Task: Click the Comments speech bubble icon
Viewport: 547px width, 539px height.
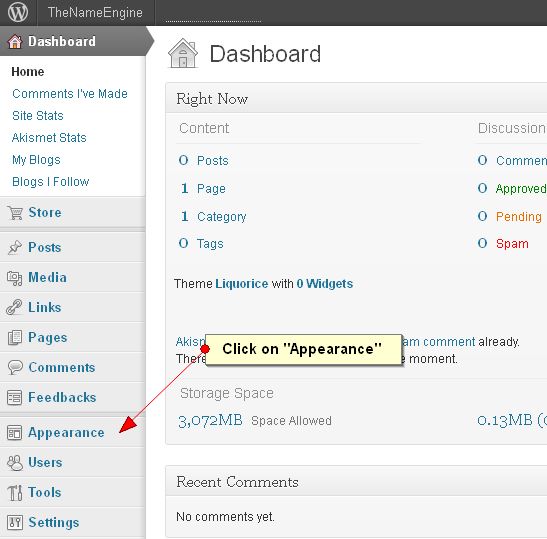Action: coord(15,367)
